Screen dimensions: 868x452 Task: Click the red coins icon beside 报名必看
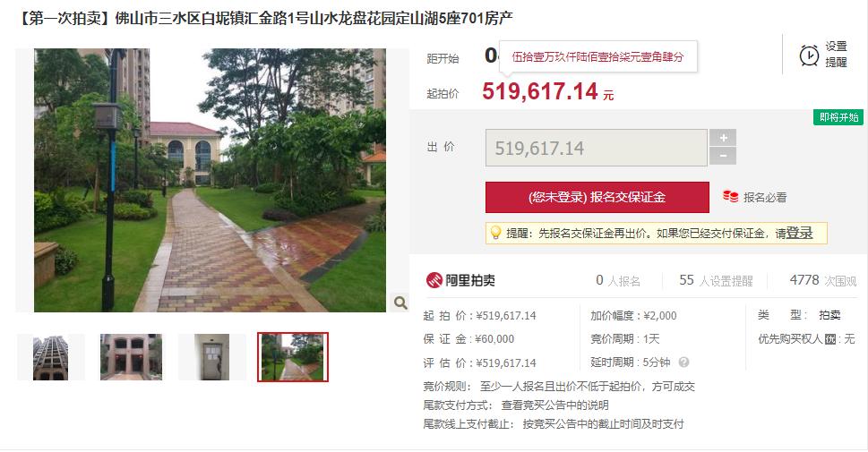(x=730, y=197)
